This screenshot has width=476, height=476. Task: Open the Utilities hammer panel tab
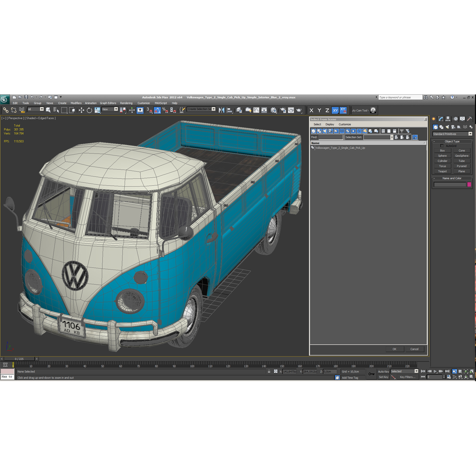pos(470,119)
